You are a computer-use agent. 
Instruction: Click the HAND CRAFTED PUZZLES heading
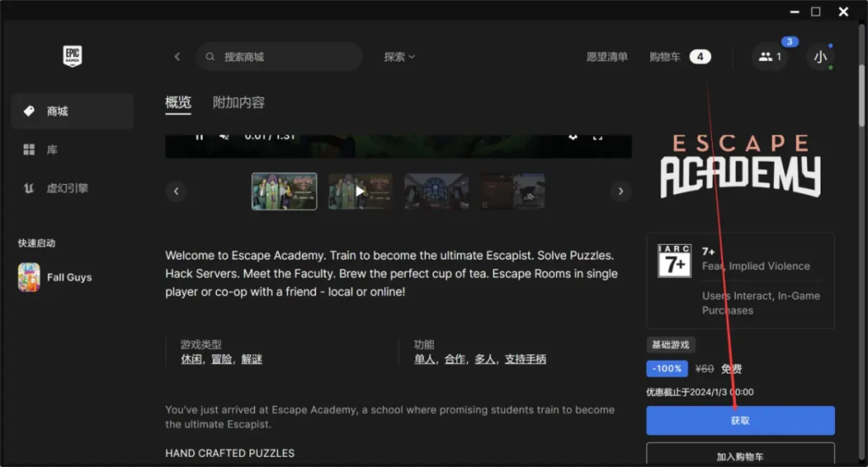230,453
